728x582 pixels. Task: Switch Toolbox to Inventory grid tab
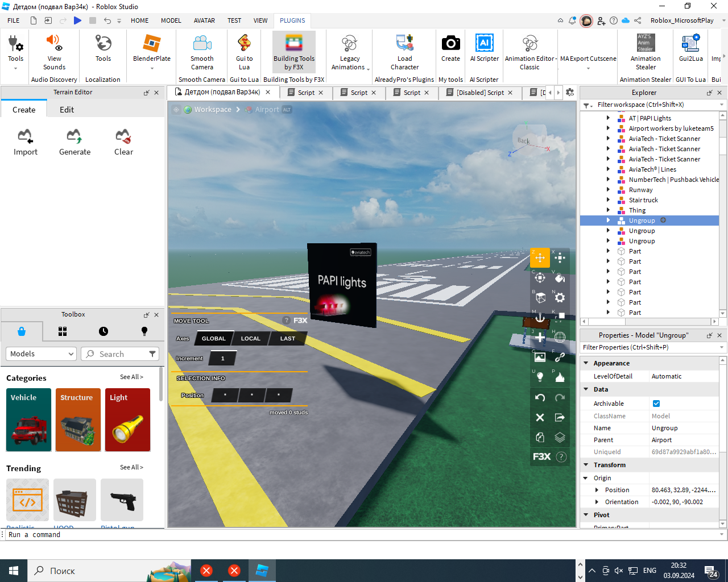click(63, 331)
